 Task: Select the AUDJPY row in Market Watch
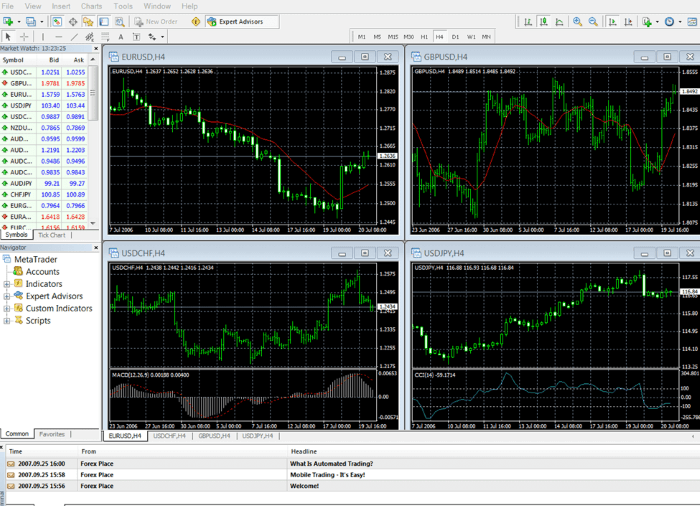[x=44, y=184]
